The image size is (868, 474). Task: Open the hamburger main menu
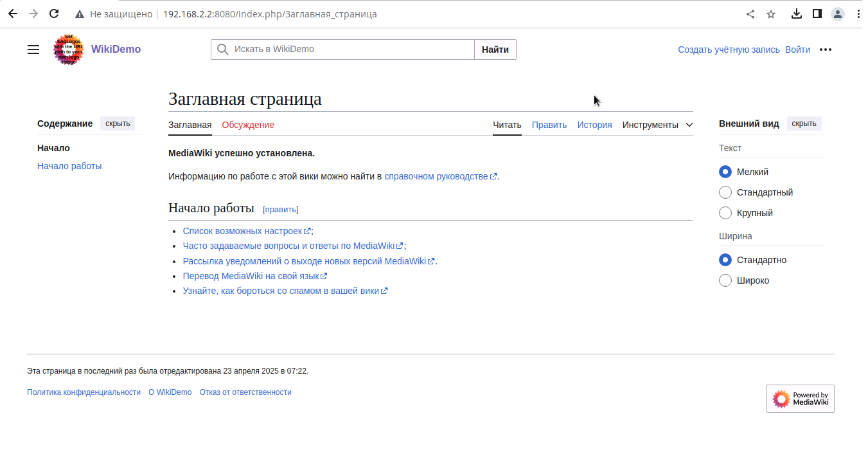pyautogui.click(x=33, y=50)
